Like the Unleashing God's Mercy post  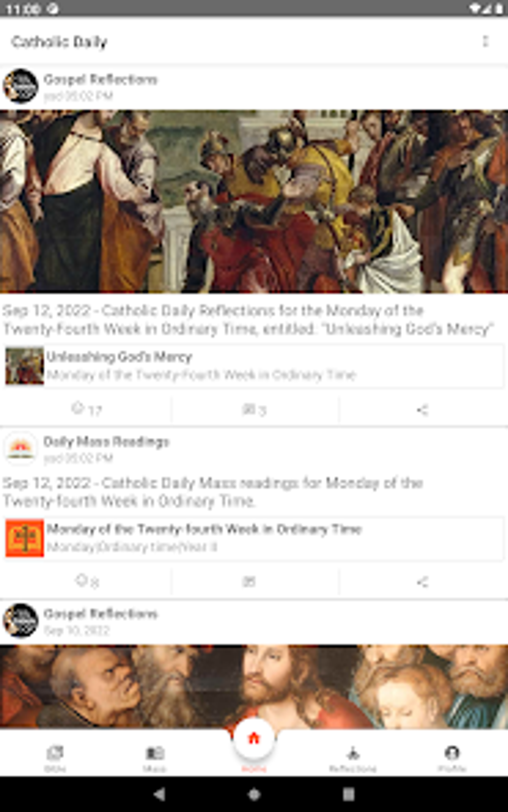point(86,409)
